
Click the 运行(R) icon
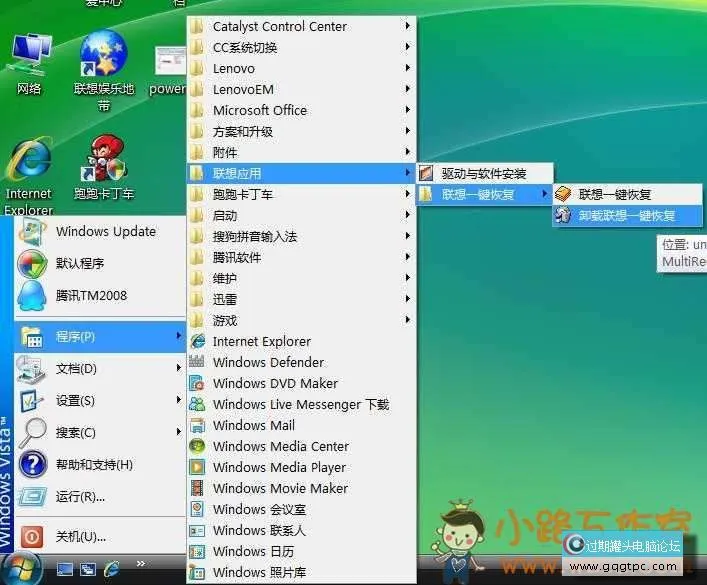pyautogui.click(x=32, y=496)
